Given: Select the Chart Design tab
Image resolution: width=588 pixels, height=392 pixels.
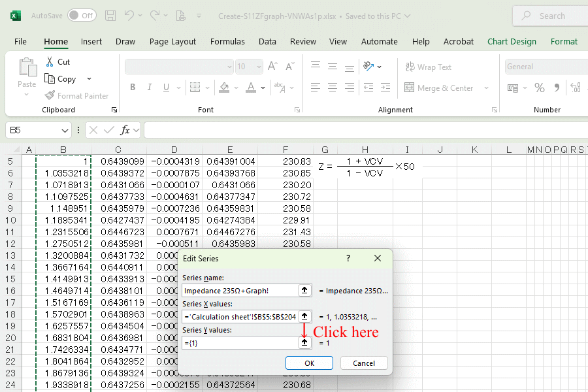Looking at the screenshot, I should click(x=512, y=41).
